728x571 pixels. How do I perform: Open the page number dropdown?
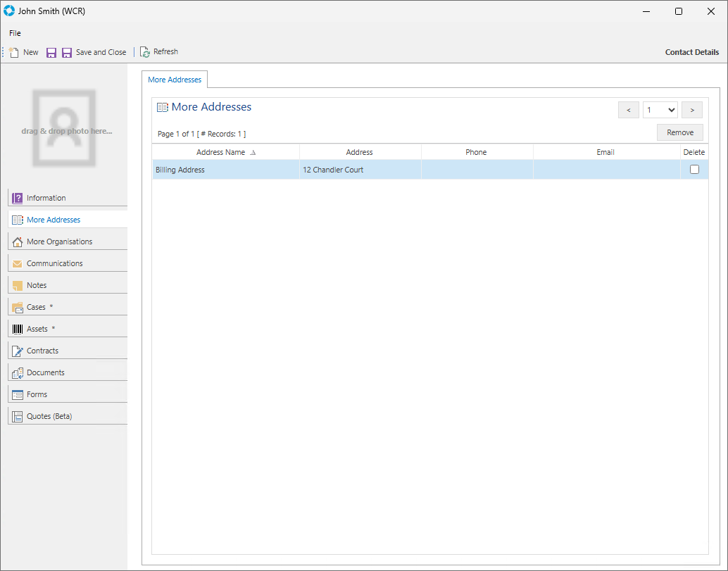660,110
